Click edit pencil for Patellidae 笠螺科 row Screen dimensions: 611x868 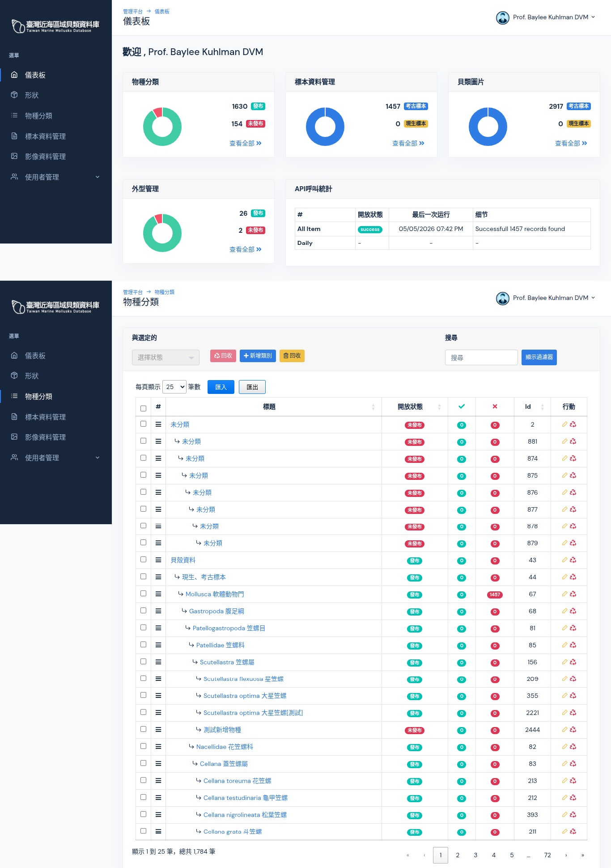pyautogui.click(x=564, y=645)
